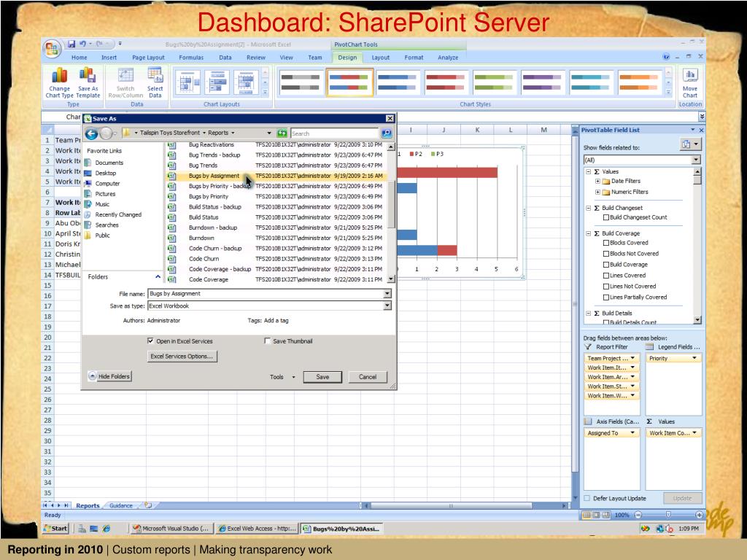Click Cancel button in dialog
This screenshot has width=747, height=560.
coord(368,377)
